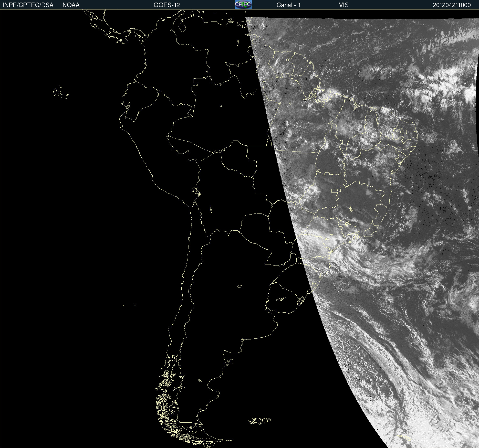Click the GOES-12 satellite label
Image resolution: width=479 pixels, height=448 pixels.
tap(167, 5)
